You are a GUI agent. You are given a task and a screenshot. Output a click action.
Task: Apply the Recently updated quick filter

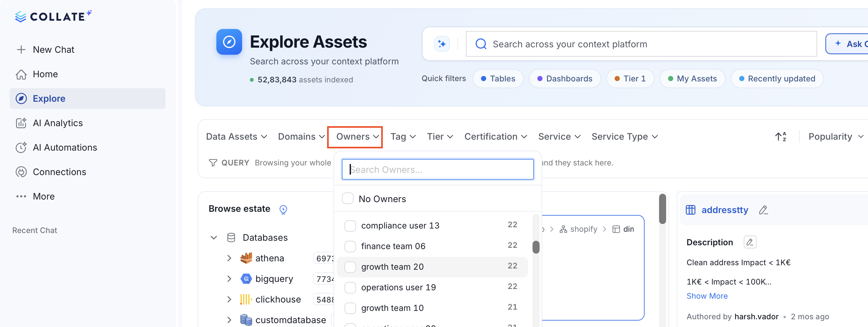point(777,79)
